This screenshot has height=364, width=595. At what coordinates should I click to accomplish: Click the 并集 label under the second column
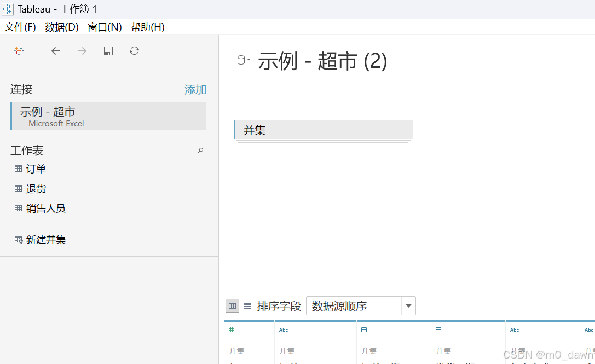click(x=287, y=351)
